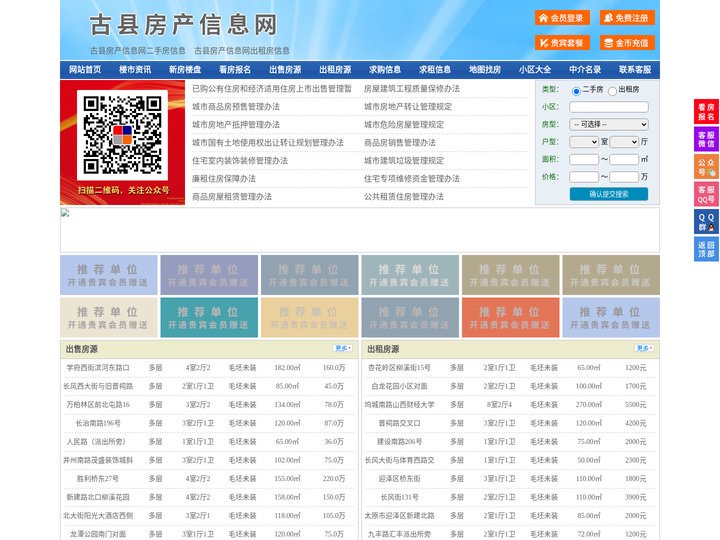
Task: Open the 房屋建筑工程质量保修办法 link
Action: point(411,89)
